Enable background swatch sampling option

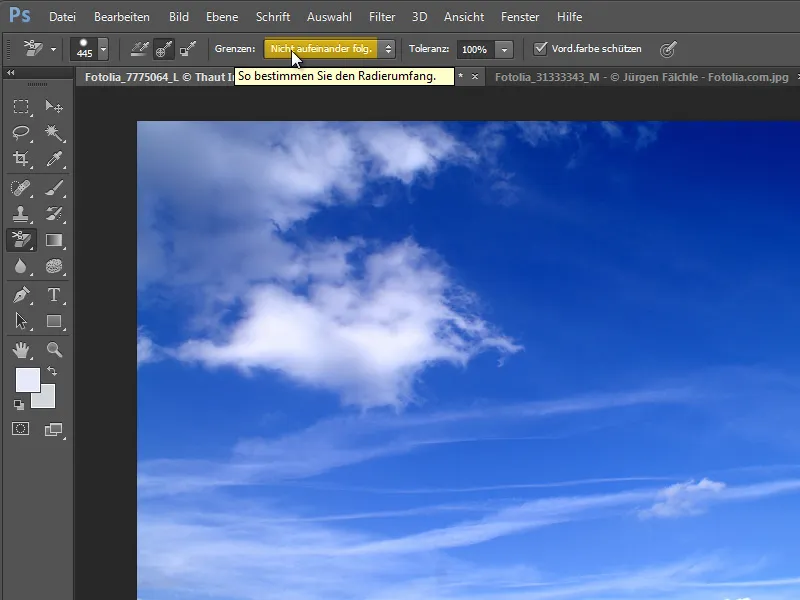coord(188,49)
